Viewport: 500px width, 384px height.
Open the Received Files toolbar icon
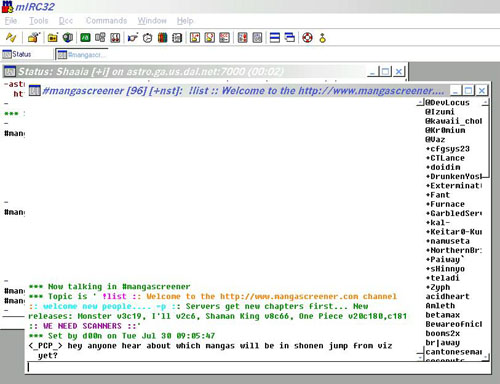point(242,38)
